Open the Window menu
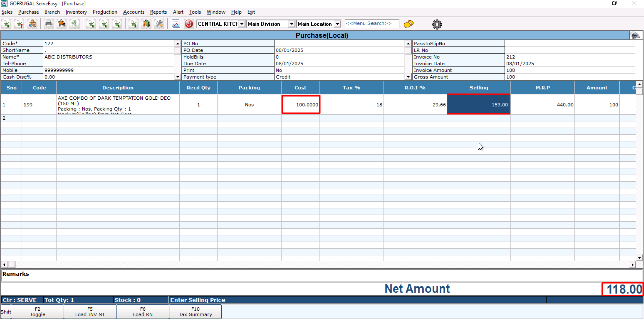 tap(216, 12)
